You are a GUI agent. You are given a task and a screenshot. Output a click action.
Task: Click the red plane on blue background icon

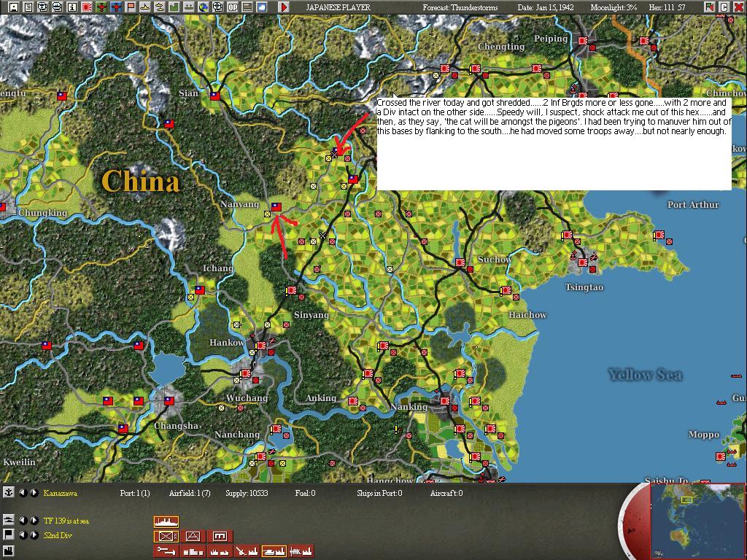[x=116, y=7]
